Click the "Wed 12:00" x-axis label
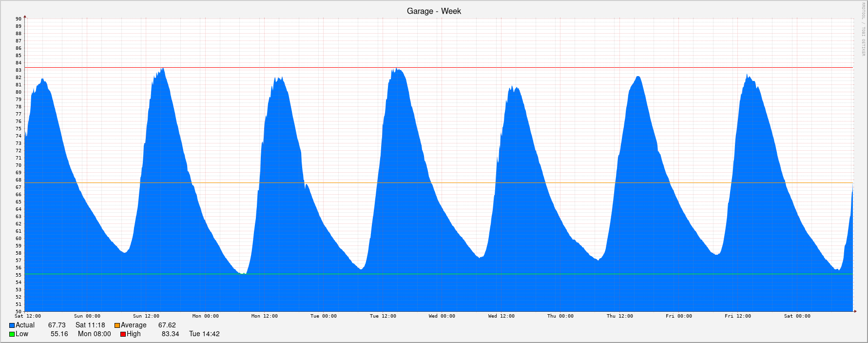 point(501,316)
